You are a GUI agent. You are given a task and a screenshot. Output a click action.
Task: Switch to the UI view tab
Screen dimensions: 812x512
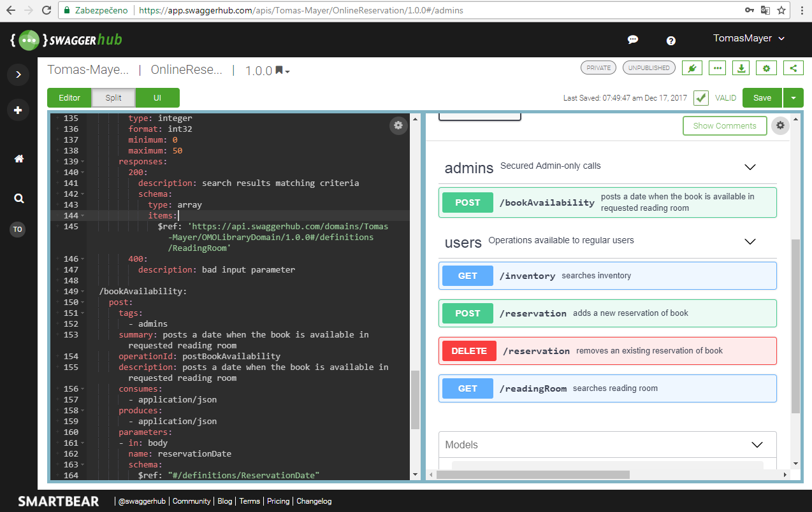[157, 98]
